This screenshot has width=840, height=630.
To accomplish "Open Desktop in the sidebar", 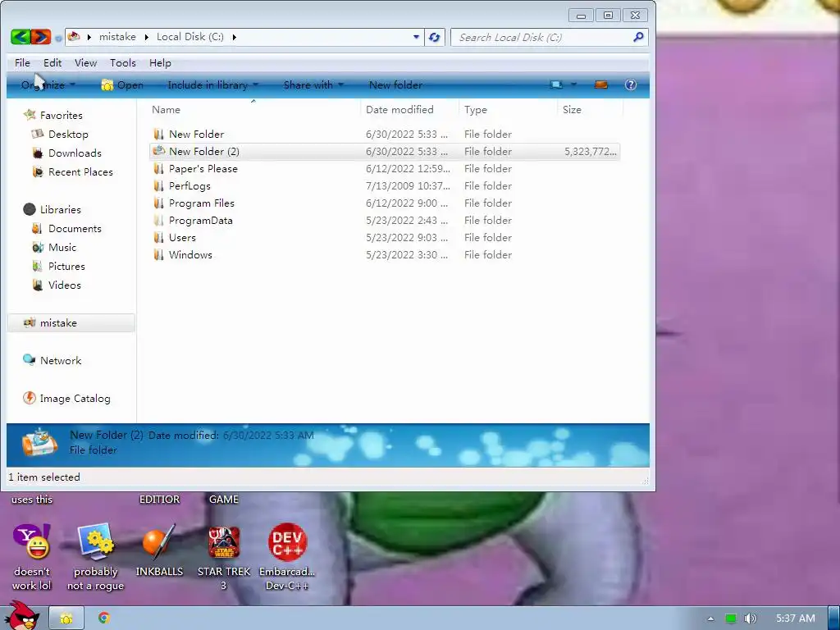I will click(68, 134).
